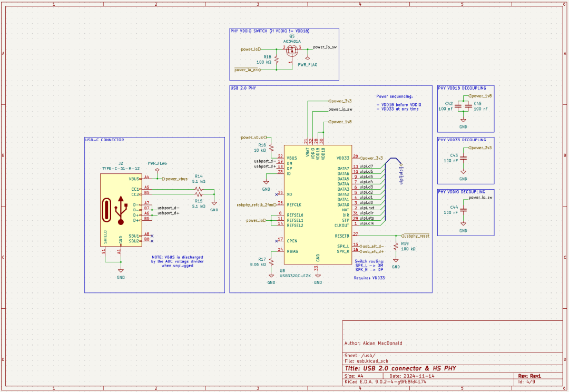Click the power_io label next to R18

coord(251,50)
